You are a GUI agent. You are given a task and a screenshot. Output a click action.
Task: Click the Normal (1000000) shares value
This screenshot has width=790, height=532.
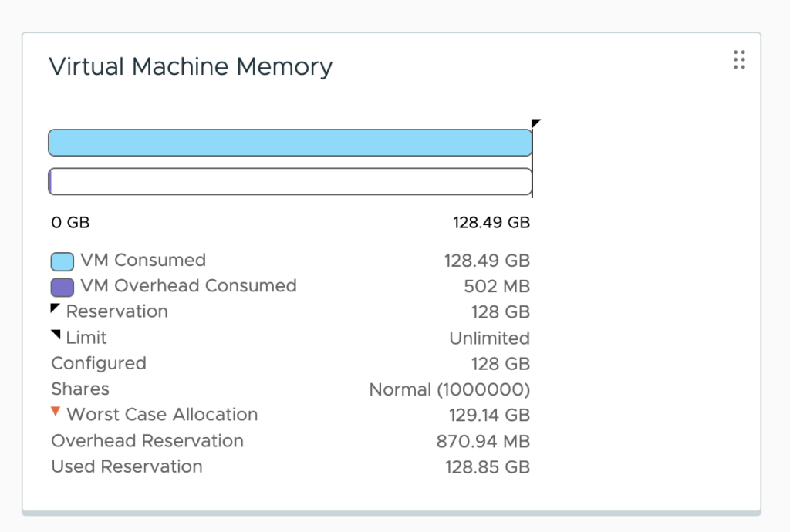point(449,389)
